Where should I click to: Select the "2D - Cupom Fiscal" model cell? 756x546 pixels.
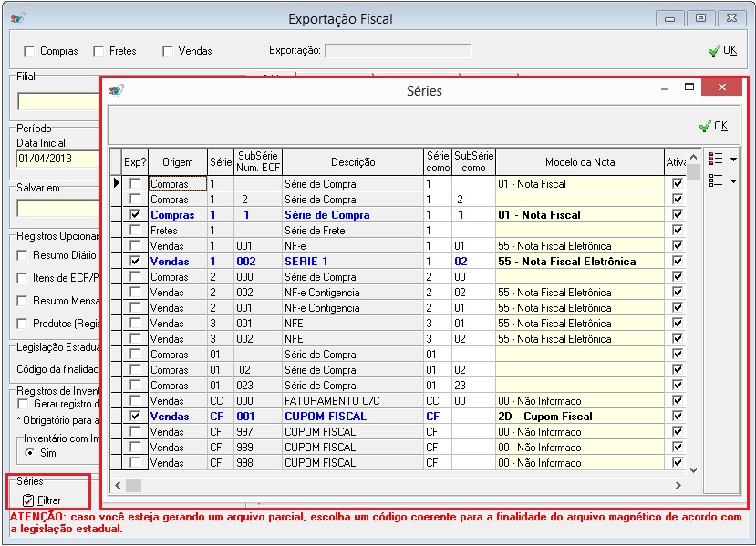[x=580, y=417]
